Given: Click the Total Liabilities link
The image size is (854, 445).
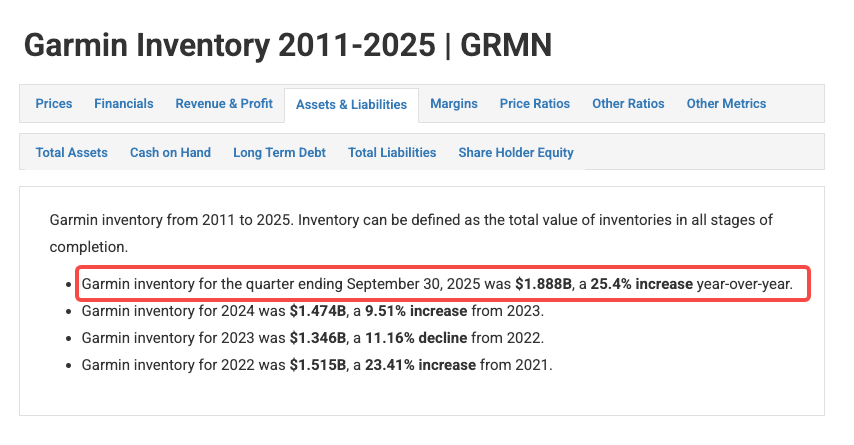Looking at the screenshot, I should (392, 152).
